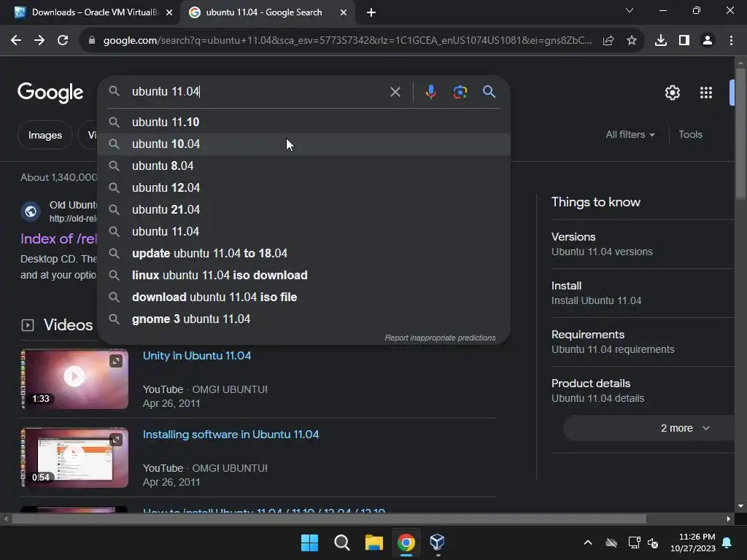Toggle the Chrome side panel icon
The image size is (747, 560).
pyautogui.click(x=684, y=41)
